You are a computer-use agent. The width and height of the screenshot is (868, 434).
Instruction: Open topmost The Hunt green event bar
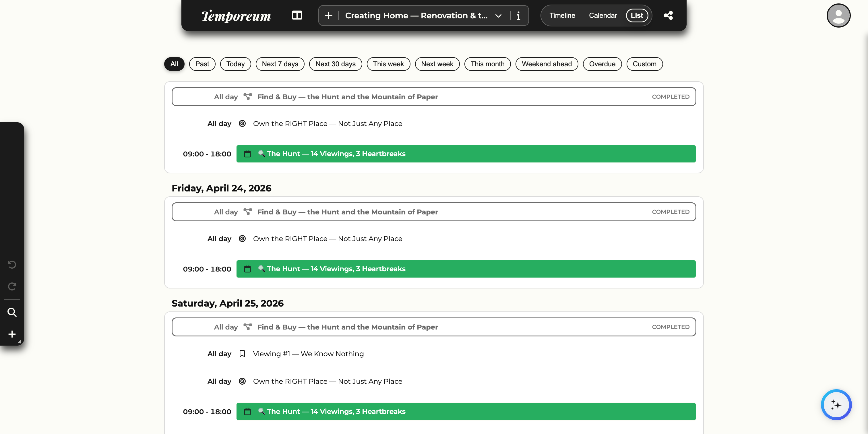(x=466, y=154)
